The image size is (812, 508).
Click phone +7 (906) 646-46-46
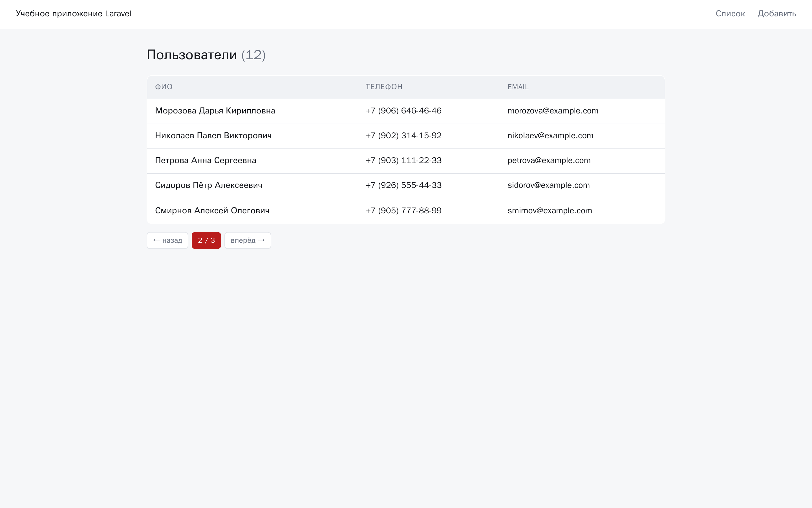pyautogui.click(x=403, y=111)
